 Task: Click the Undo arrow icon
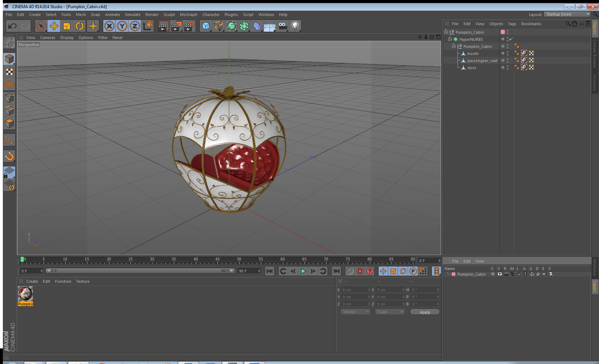click(12, 26)
